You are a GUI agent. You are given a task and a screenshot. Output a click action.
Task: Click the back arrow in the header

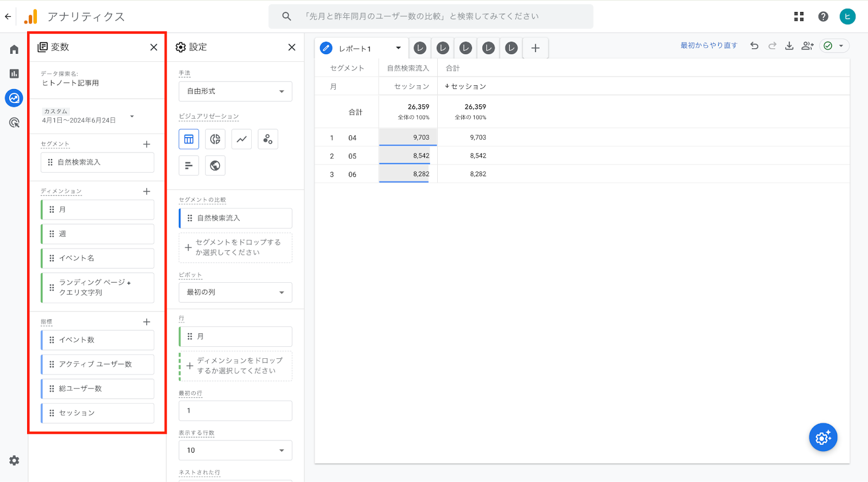(x=8, y=16)
